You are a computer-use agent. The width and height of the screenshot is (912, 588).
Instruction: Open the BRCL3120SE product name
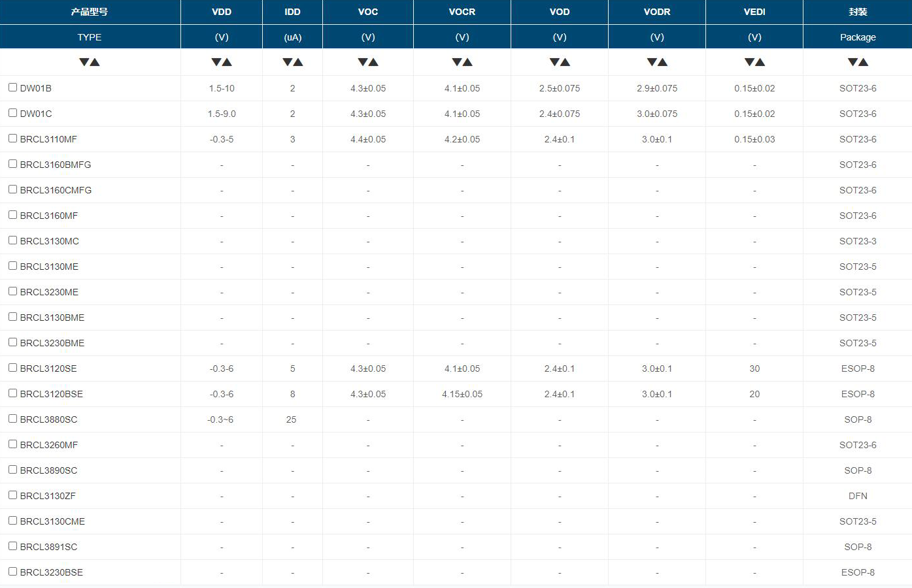48,368
